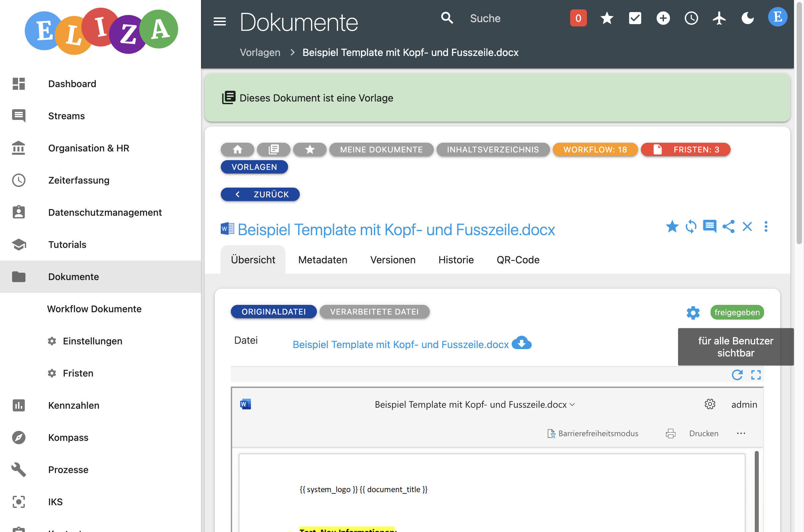Open the WORKFLOW: 18 chip
This screenshot has width=804, height=532.
tap(595, 150)
